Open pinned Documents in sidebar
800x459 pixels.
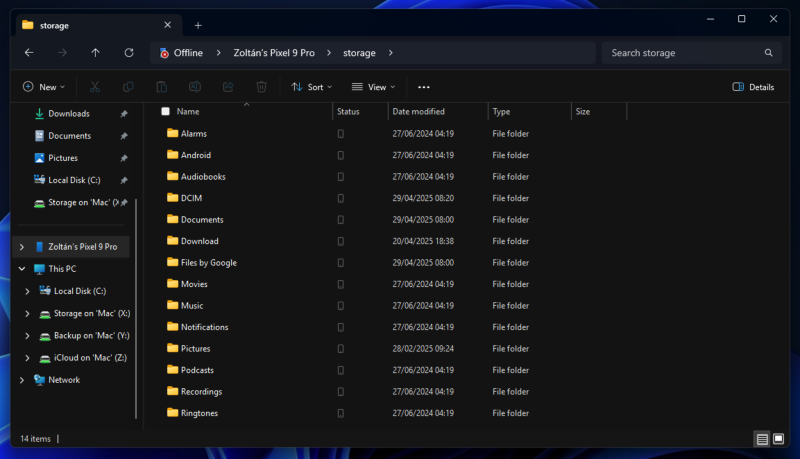(x=69, y=136)
